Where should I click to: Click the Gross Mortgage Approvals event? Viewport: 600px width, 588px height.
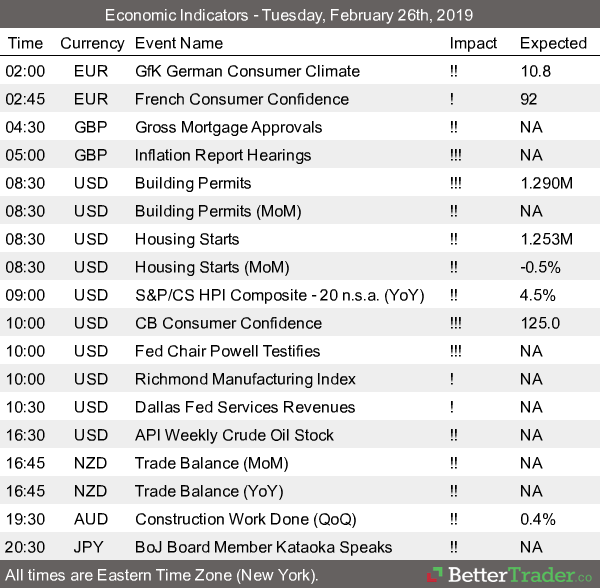228,127
